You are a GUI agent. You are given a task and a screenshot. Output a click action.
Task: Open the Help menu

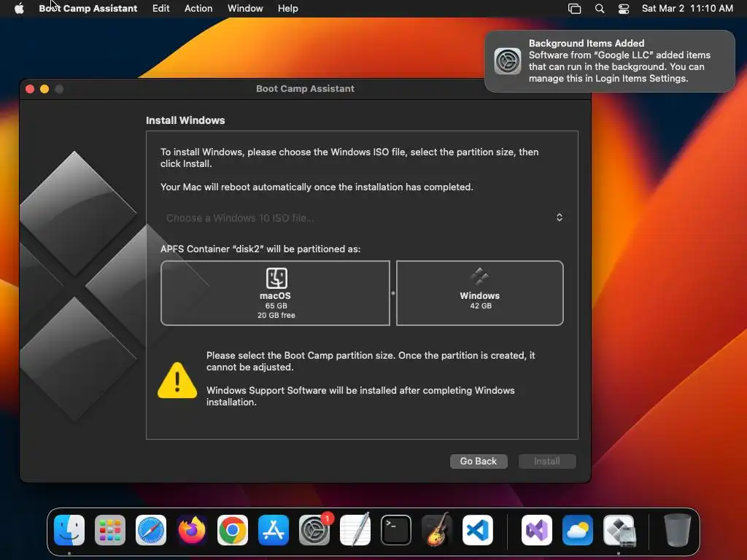point(287,8)
